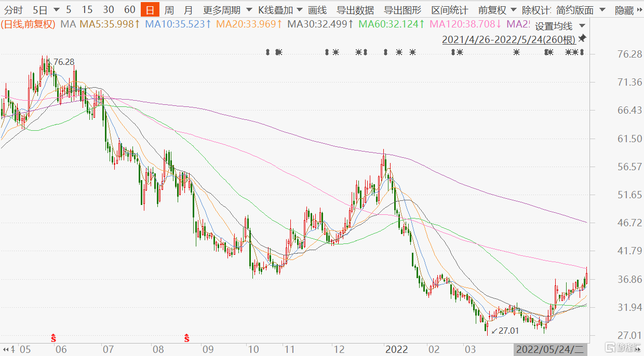Select the 30-minute period
The width and height of the screenshot is (644, 356).
pos(109,10)
